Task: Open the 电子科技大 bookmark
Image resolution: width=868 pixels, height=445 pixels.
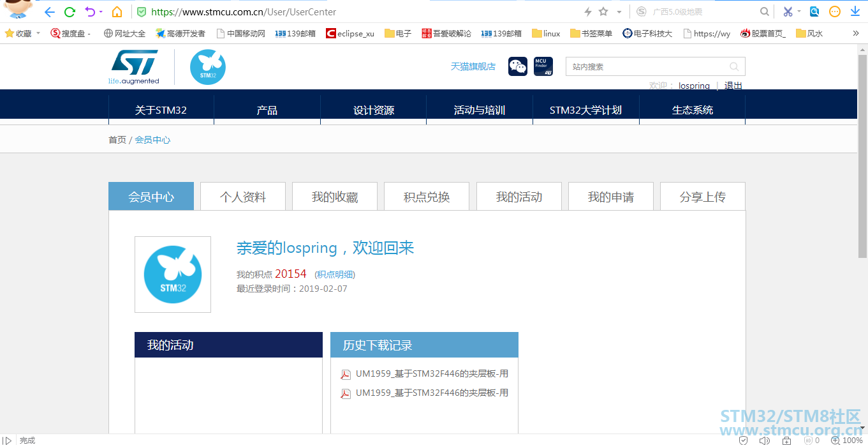Action: [647, 33]
